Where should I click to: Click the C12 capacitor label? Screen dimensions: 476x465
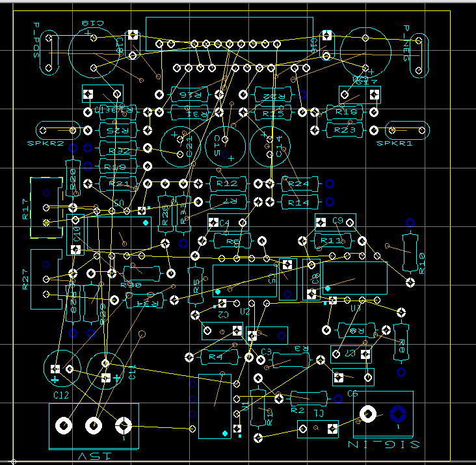pyautogui.click(x=61, y=395)
